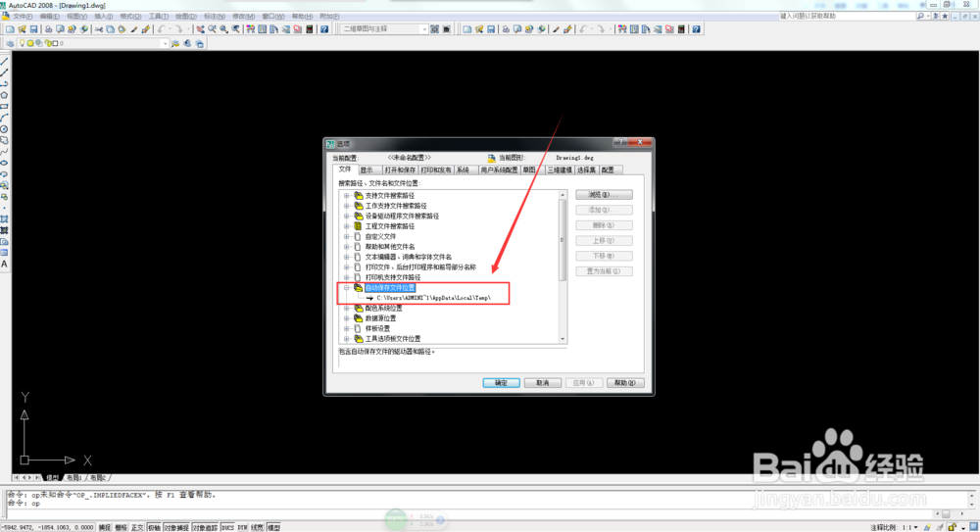Open Workspace Settings gear icon
The image size is (980, 532).
(434, 29)
